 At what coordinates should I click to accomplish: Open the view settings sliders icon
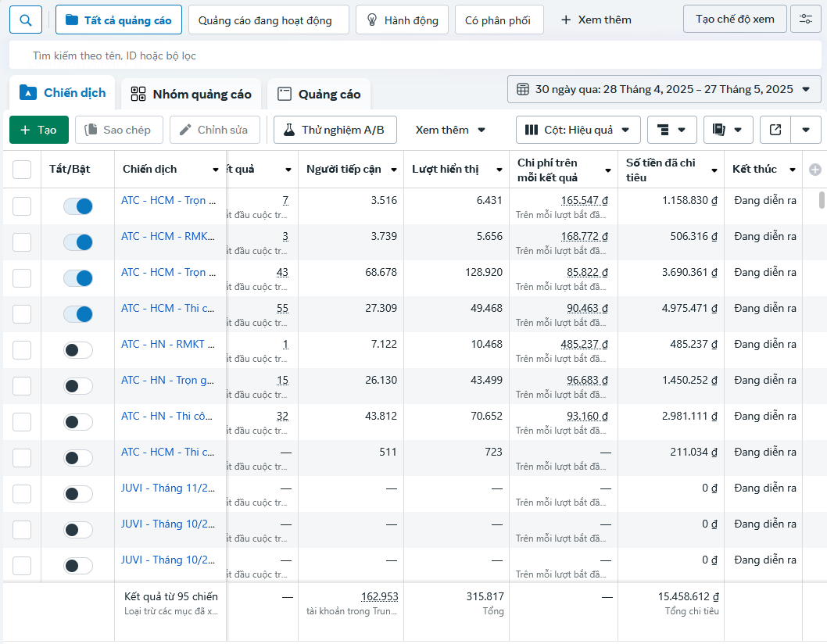click(x=805, y=20)
